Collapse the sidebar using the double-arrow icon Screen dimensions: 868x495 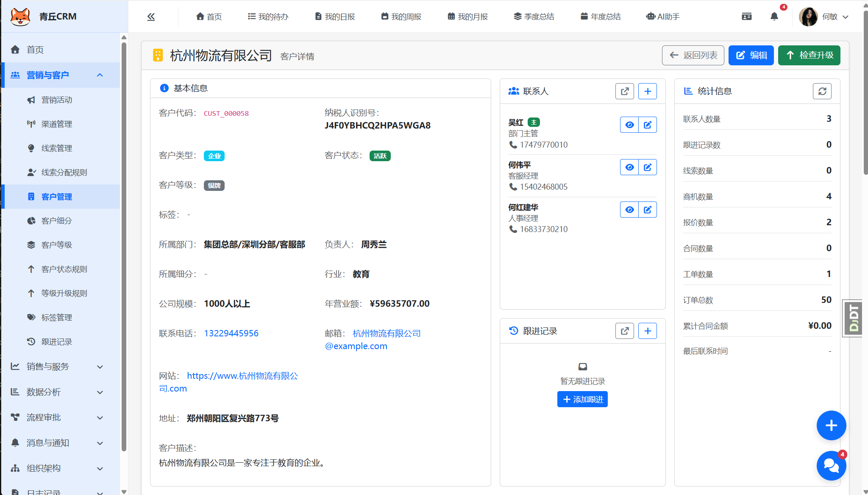(151, 16)
